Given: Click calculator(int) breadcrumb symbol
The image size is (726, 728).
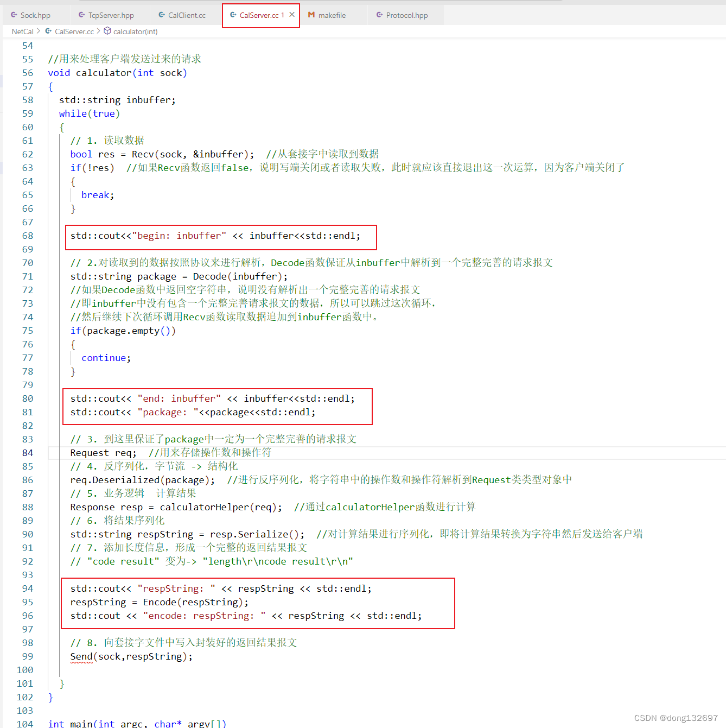Looking at the screenshot, I should coord(136,31).
